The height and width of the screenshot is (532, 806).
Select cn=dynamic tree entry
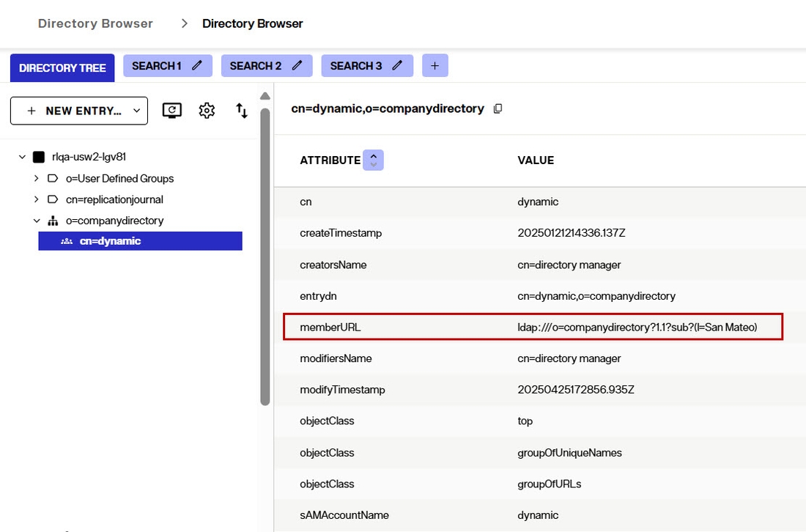point(141,241)
